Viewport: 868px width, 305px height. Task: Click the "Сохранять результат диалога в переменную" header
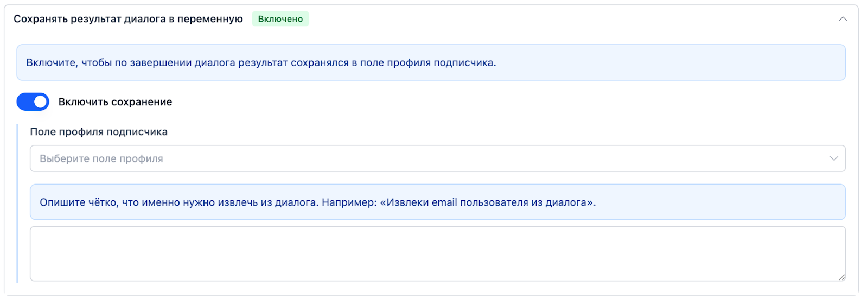point(128,19)
